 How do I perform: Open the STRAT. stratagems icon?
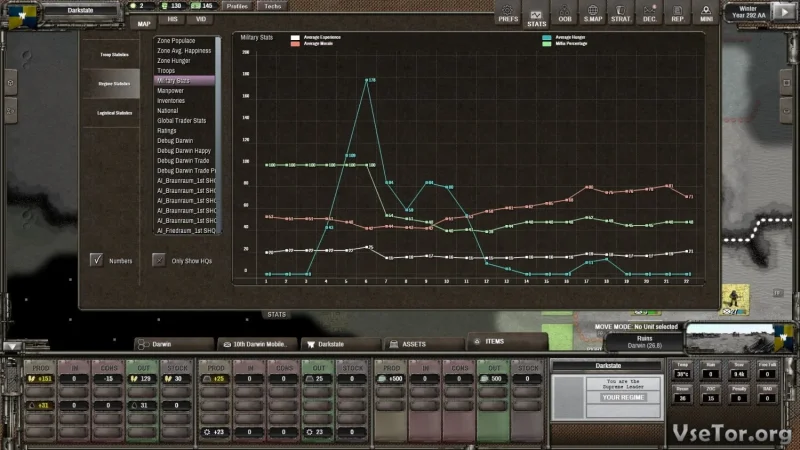point(621,13)
